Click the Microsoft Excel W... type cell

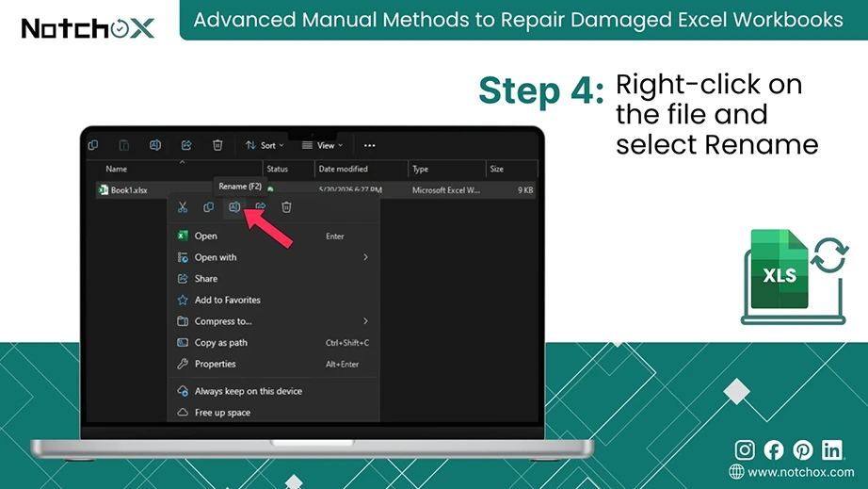click(445, 190)
